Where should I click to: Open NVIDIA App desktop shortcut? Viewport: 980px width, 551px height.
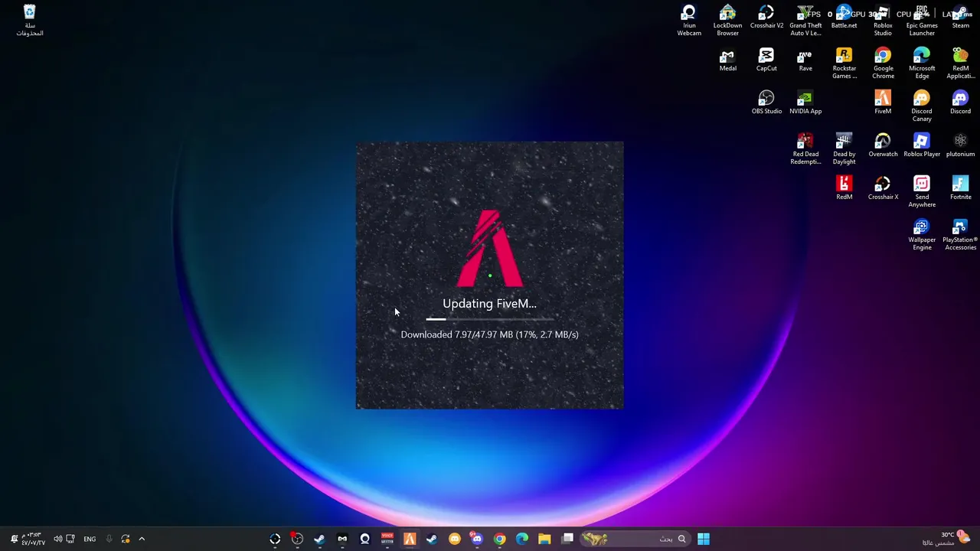point(805,103)
